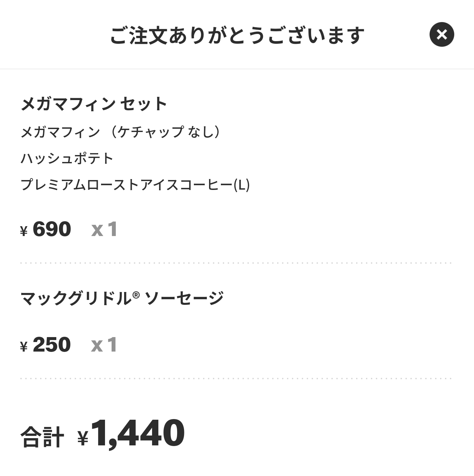Viewport: 474px width, 476px height.
Task: Tap the 合計 total label
Action: (42, 437)
